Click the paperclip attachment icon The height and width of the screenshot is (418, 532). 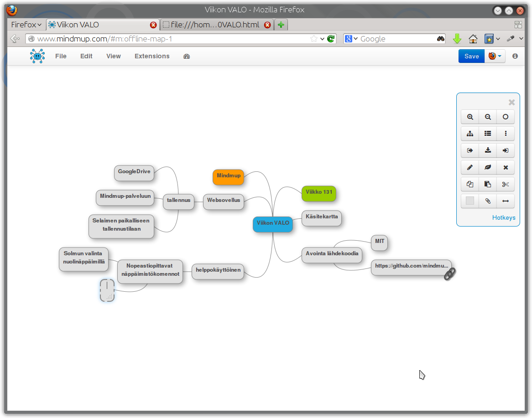pos(488,201)
